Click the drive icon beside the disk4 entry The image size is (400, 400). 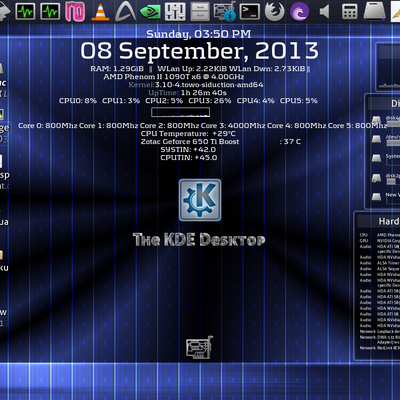click(x=376, y=120)
